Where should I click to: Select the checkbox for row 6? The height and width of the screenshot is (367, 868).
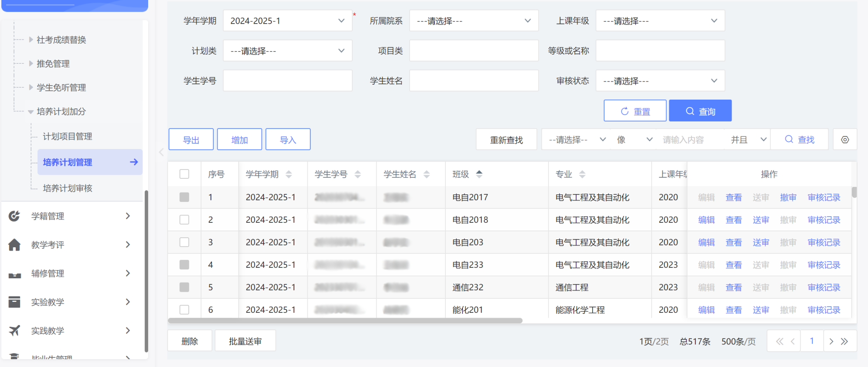tap(184, 310)
